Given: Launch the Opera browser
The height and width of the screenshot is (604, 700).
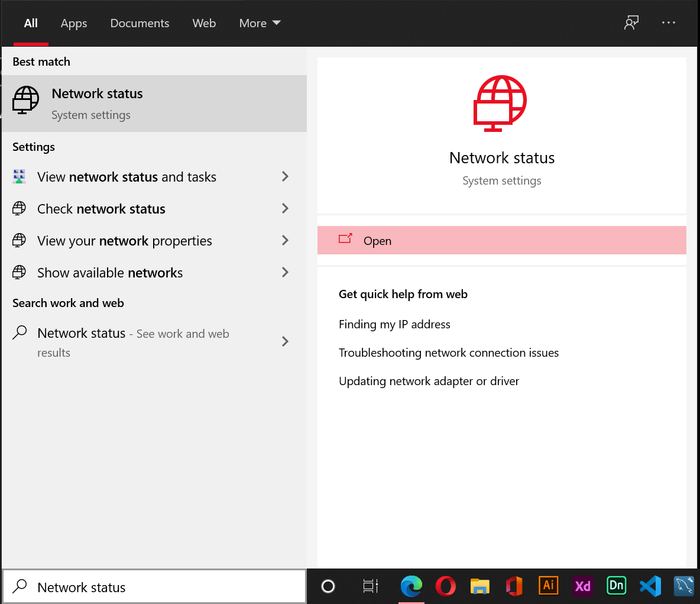Looking at the screenshot, I should point(445,586).
